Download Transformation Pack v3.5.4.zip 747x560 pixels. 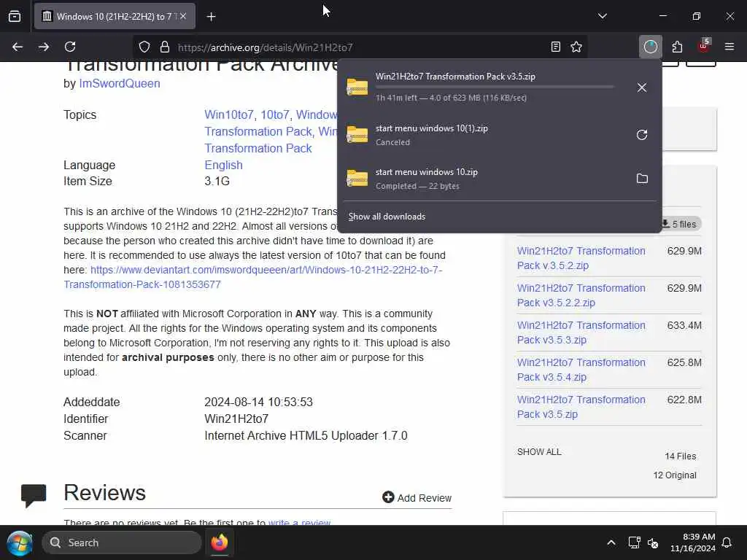581,370
